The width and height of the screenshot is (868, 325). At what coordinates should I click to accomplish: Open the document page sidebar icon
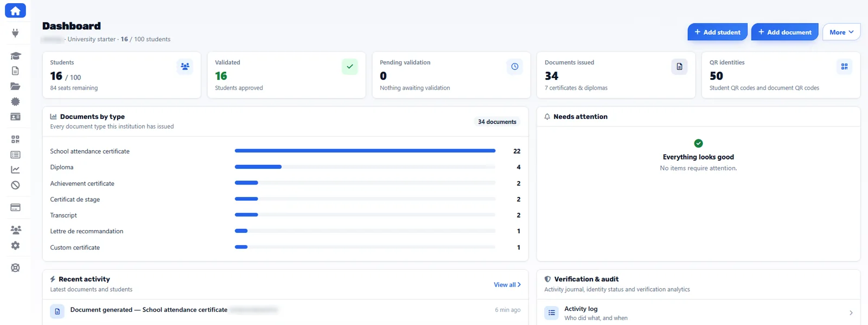15,71
